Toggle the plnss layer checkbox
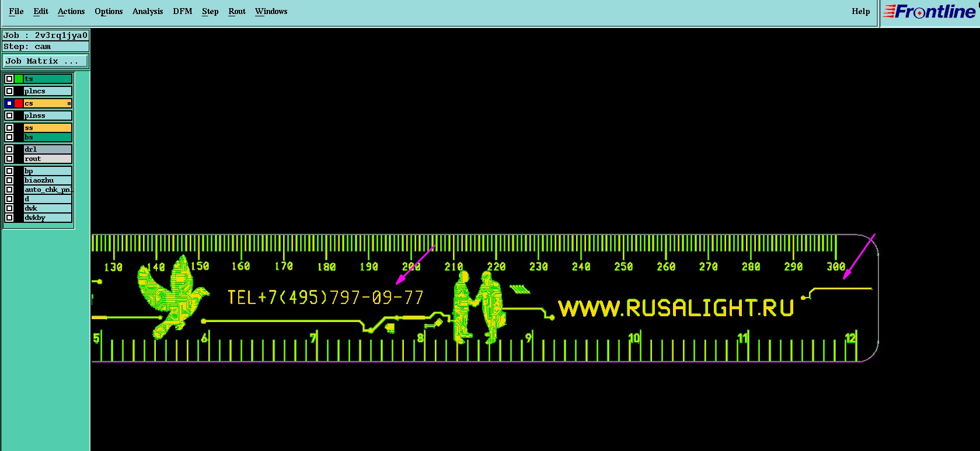 pyautogui.click(x=9, y=116)
